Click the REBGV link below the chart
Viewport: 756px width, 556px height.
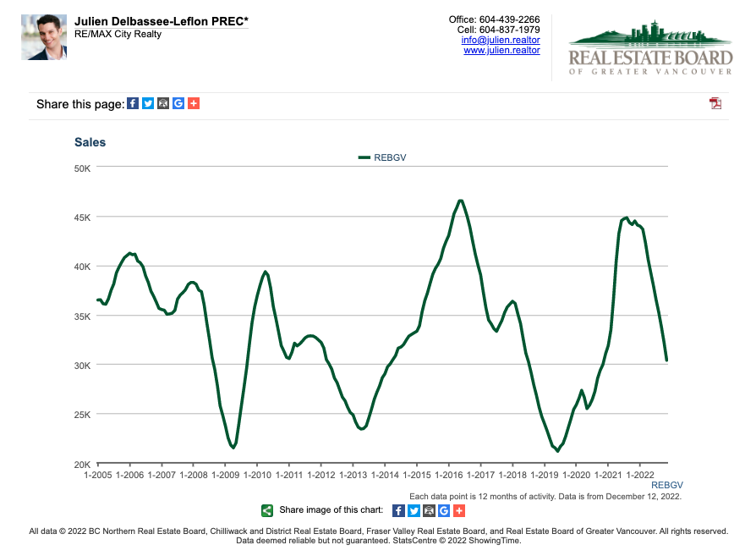[666, 485]
